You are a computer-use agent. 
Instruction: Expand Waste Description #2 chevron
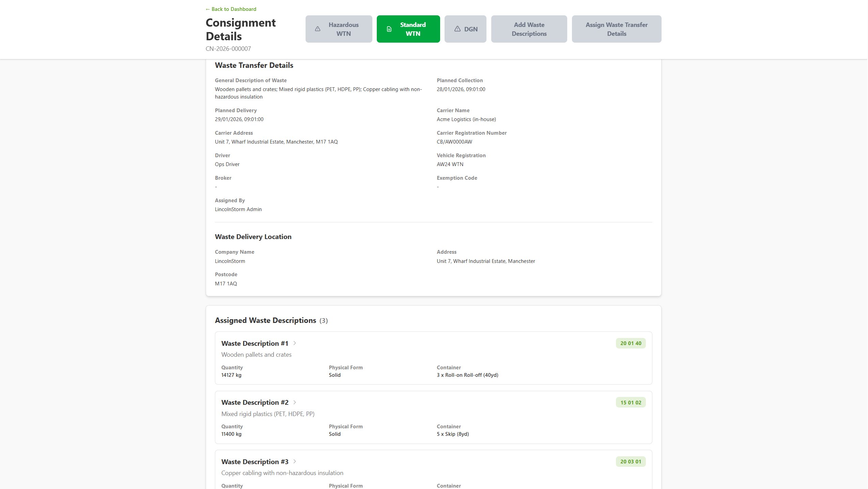[x=295, y=402]
